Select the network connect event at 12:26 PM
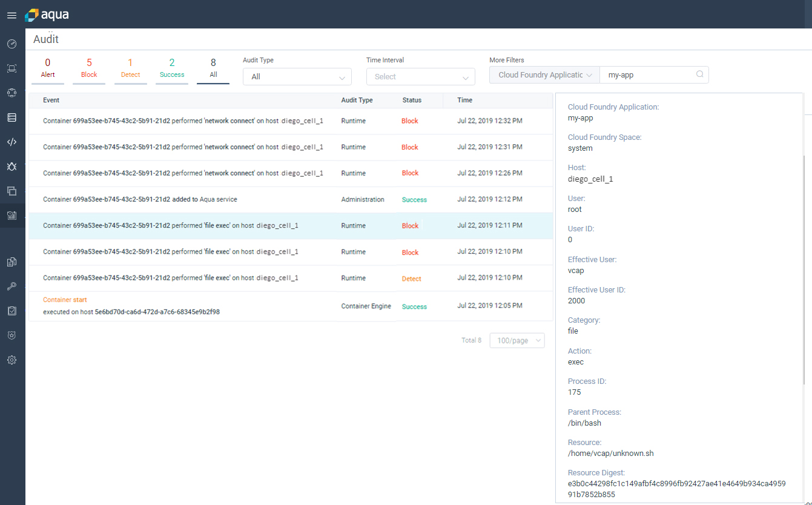 (x=291, y=173)
